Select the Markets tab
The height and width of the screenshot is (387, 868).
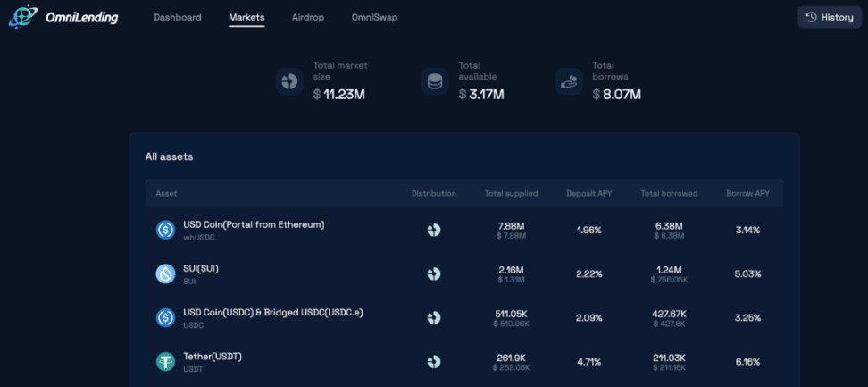coord(246,17)
